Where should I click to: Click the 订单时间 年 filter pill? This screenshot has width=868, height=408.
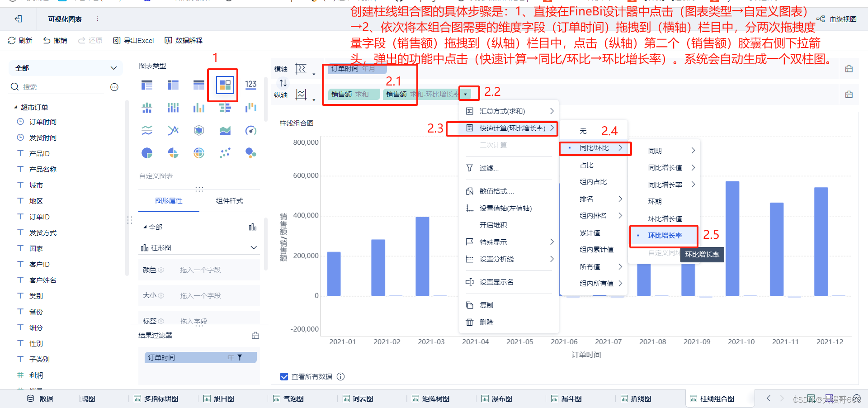tap(201, 358)
